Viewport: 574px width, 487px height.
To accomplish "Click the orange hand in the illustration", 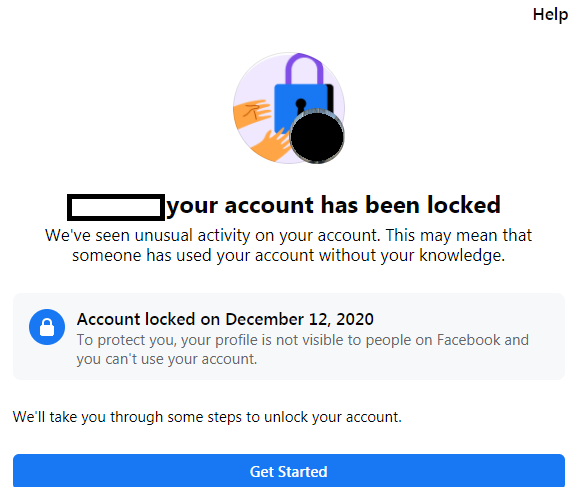I will tap(251, 114).
